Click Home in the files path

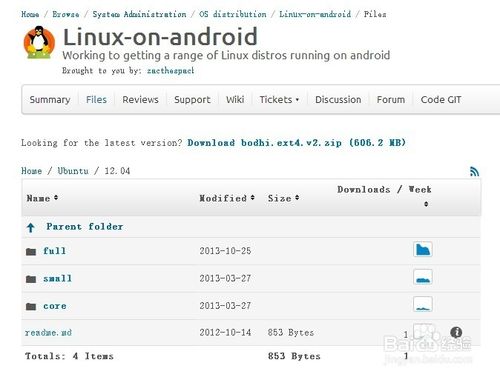31,171
